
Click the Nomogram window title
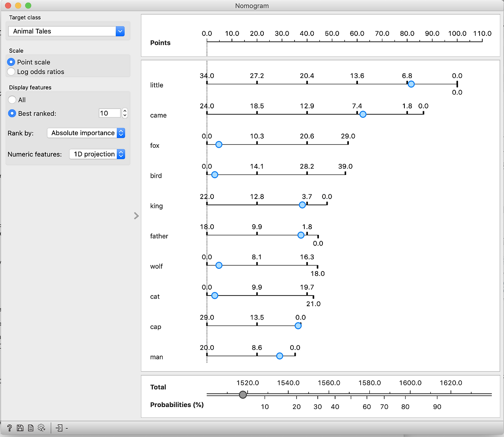click(x=252, y=6)
